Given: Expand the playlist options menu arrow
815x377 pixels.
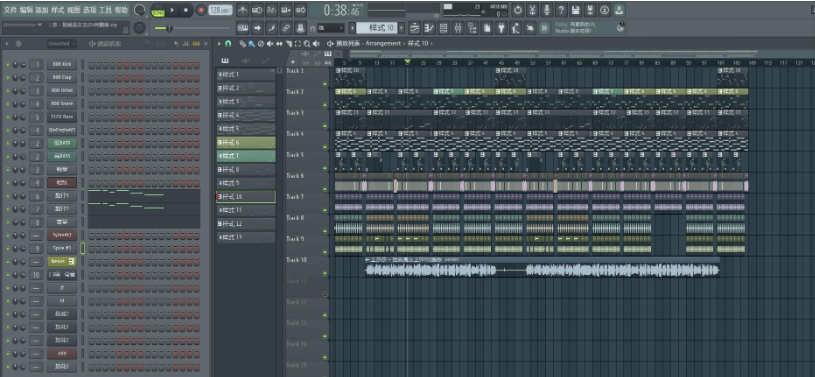Looking at the screenshot, I should click(219, 44).
